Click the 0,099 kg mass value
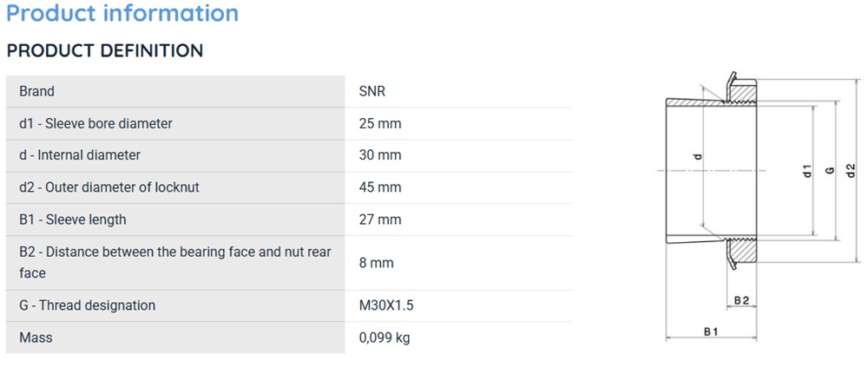The height and width of the screenshot is (367, 868). coord(385,338)
